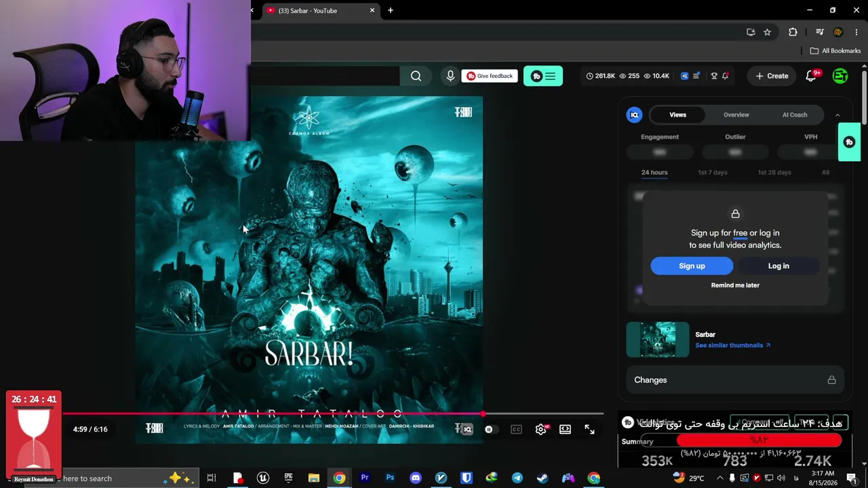The image size is (868, 488).
Task: Open Discord from the taskbar
Action: pyautogui.click(x=416, y=478)
